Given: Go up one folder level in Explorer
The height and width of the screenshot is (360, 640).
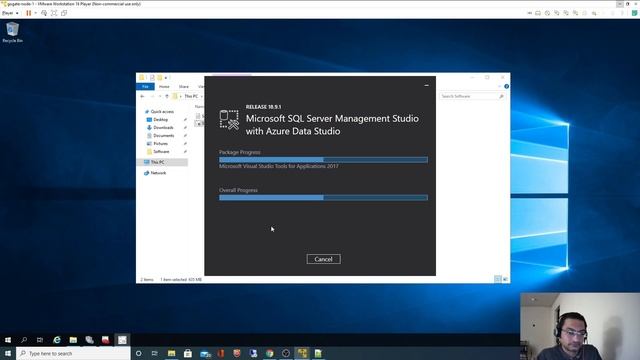Looking at the screenshot, I should [x=167, y=96].
